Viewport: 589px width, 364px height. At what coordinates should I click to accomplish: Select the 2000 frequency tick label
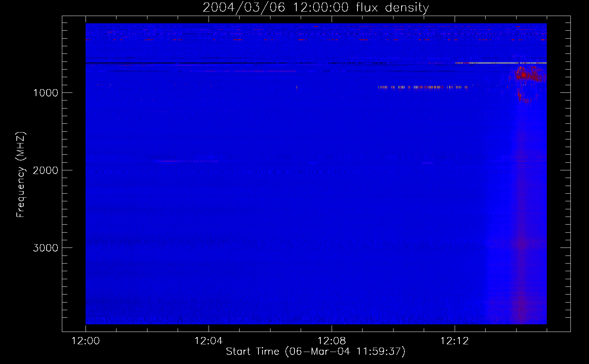click(x=46, y=170)
